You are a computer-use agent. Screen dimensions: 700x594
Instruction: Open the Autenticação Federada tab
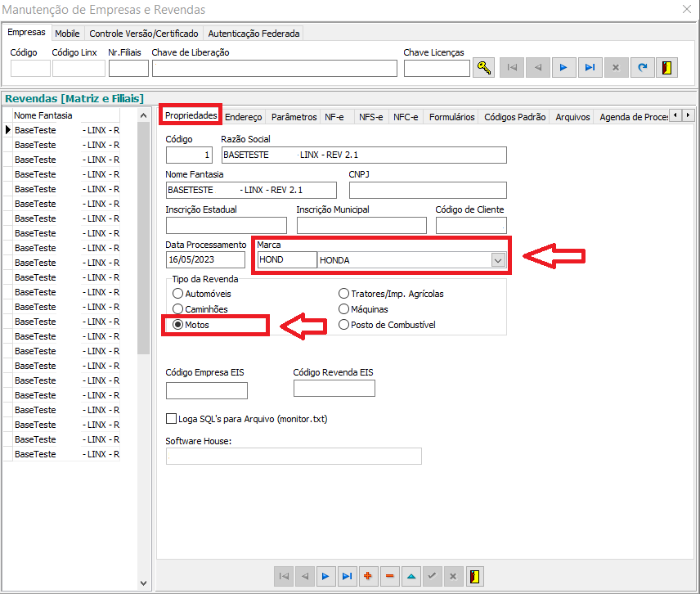click(x=254, y=34)
